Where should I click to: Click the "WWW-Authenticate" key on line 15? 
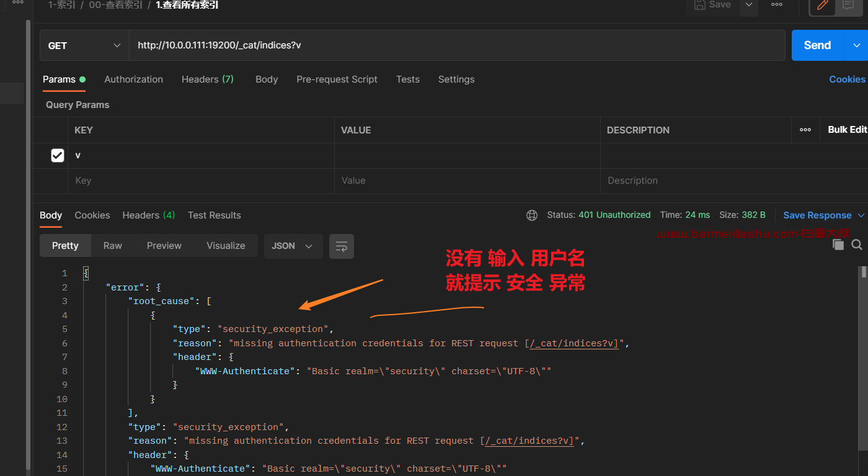[200, 469]
